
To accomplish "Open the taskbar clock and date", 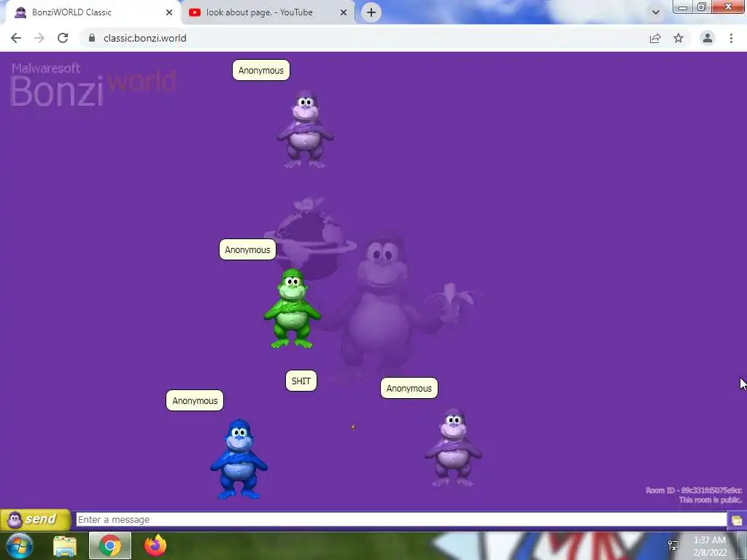I will (x=710, y=546).
